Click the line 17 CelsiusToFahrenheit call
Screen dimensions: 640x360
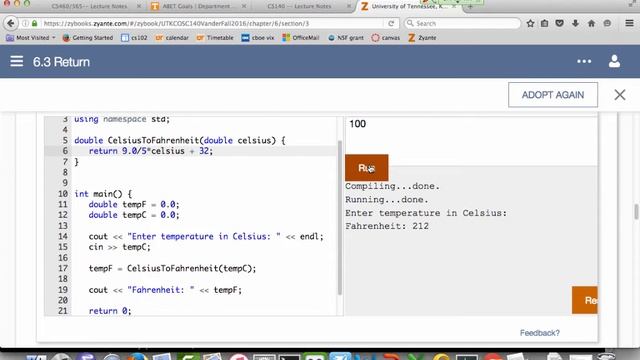pyautogui.click(x=191, y=268)
